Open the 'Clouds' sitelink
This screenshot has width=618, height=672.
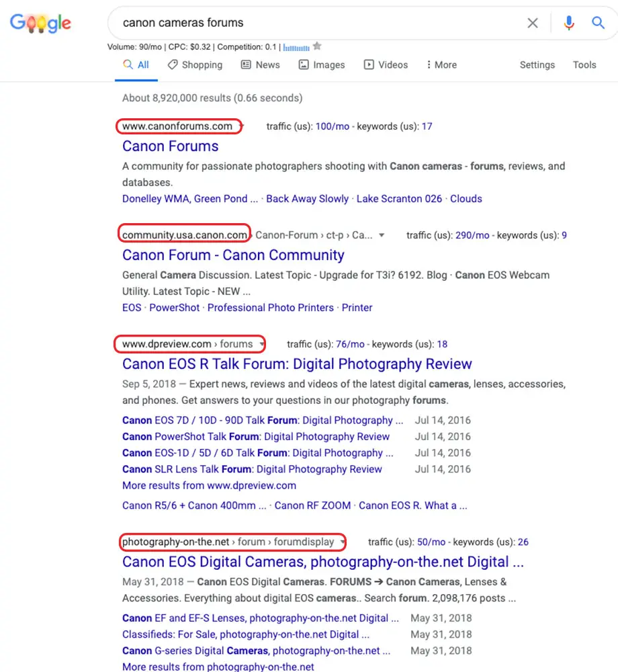466,199
